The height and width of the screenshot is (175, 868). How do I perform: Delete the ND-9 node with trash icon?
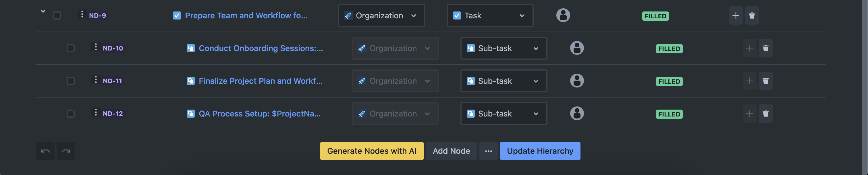[751, 15]
